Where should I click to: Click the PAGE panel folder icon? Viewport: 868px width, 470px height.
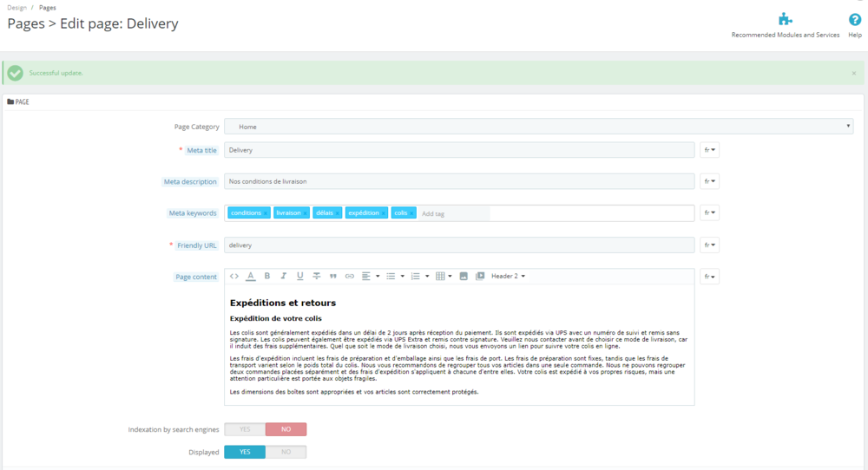(x=10, y=101)
